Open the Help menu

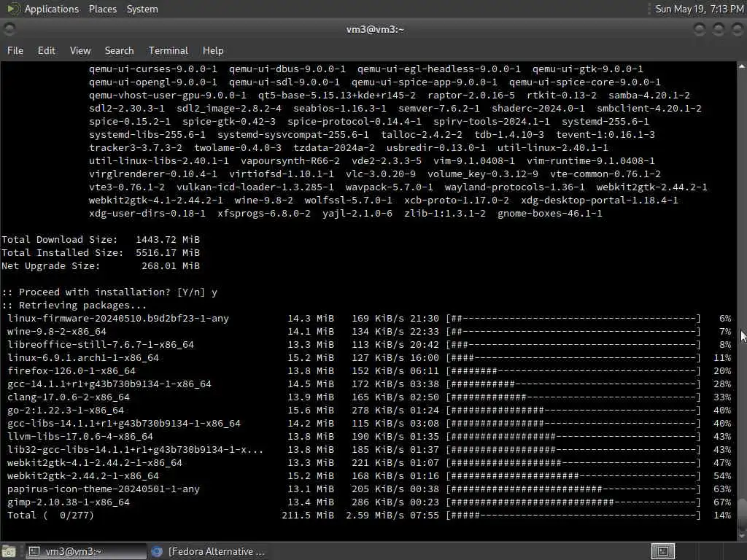click(213, 50)
